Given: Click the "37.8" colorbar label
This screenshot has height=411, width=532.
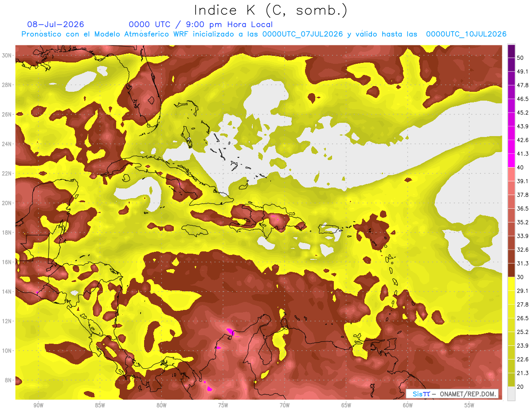Looking at the screenshot, I should coord(523,195).
